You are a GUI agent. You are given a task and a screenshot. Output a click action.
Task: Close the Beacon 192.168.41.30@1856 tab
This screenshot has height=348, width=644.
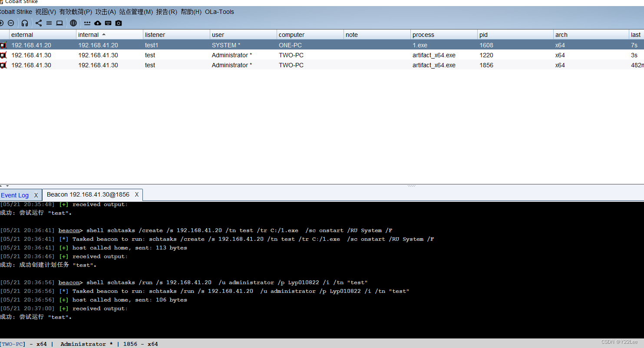coord(136,194)
